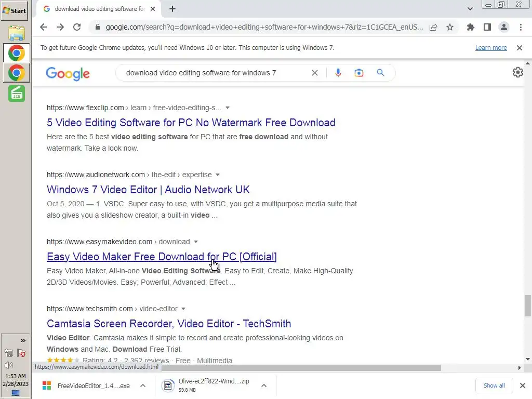The height and width of the screenshot is (399, 532).
Task: Click the horizontal scrollbar thumb
Action: point(301,368)
